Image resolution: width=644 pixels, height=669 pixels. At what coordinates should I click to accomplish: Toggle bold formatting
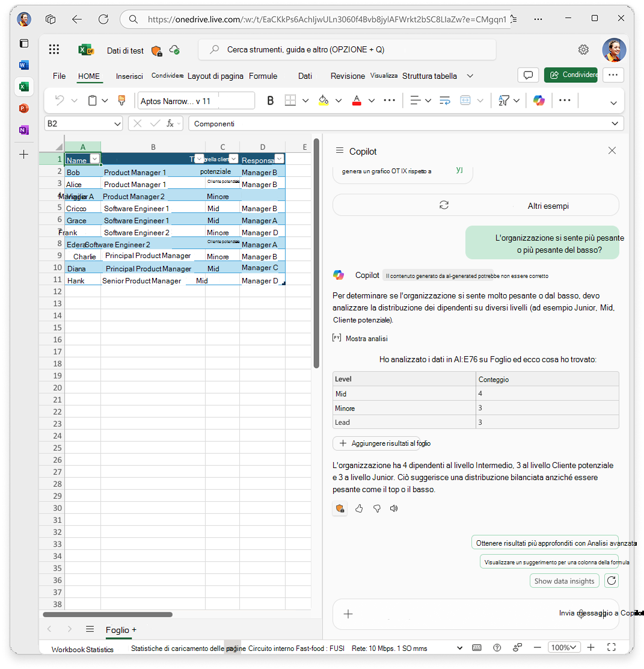pyautogui.click(x=270, y=100)
